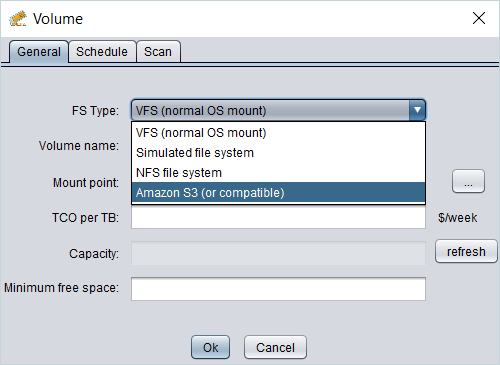Confirm with the Ok button
This screenshot has width=500, height=365.
(x=210, y=347)
